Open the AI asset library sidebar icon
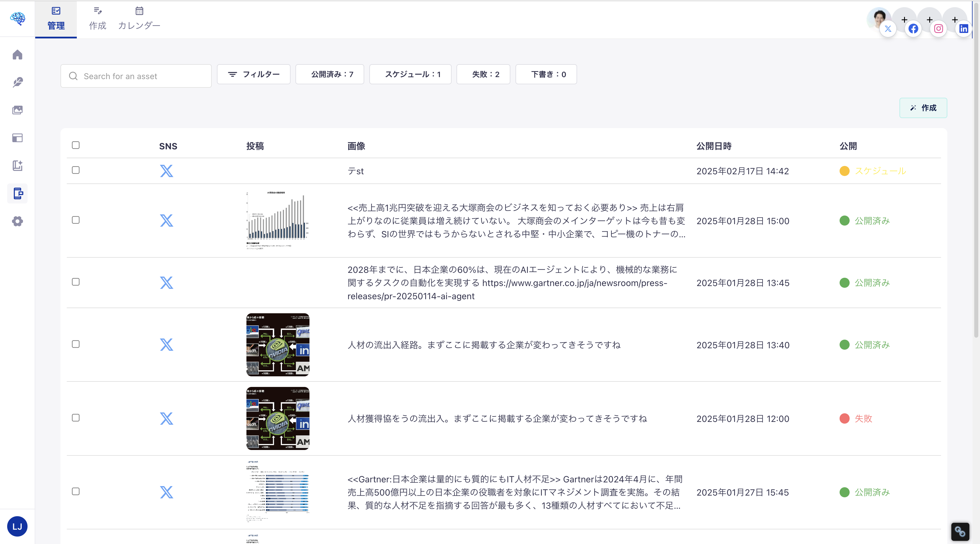The image size is (980, 544). [17, 166]
